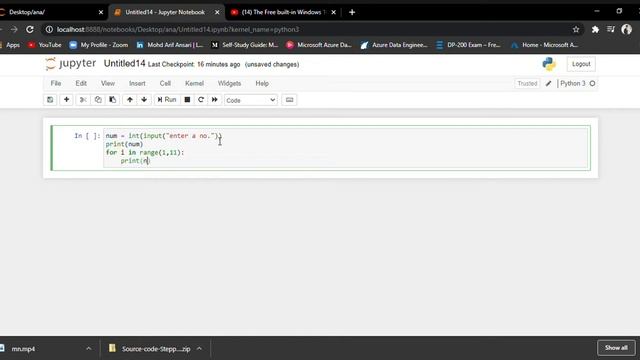Open the Apps bookmark shortcut

coord(10,45)
